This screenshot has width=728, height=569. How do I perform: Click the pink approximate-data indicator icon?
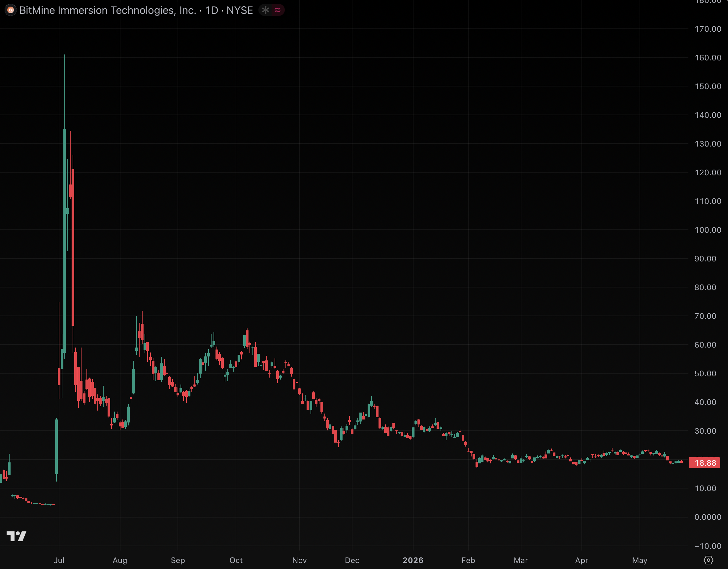click(277, 10)
